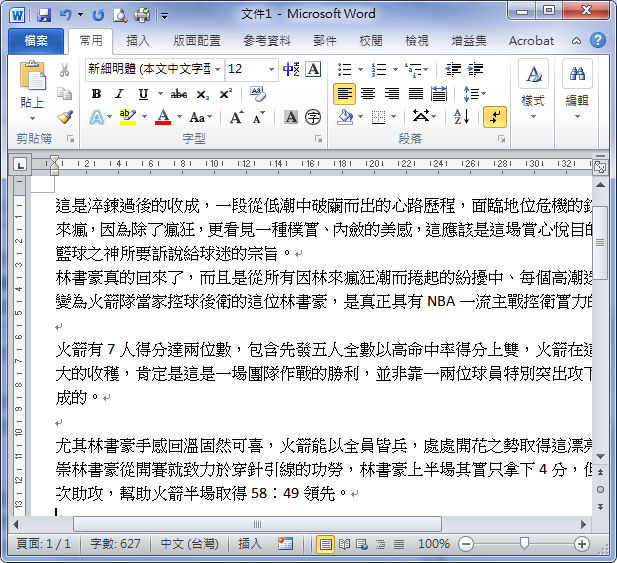Save the document with the floppy icon
The image size is (617, 563).
(44, 16)
